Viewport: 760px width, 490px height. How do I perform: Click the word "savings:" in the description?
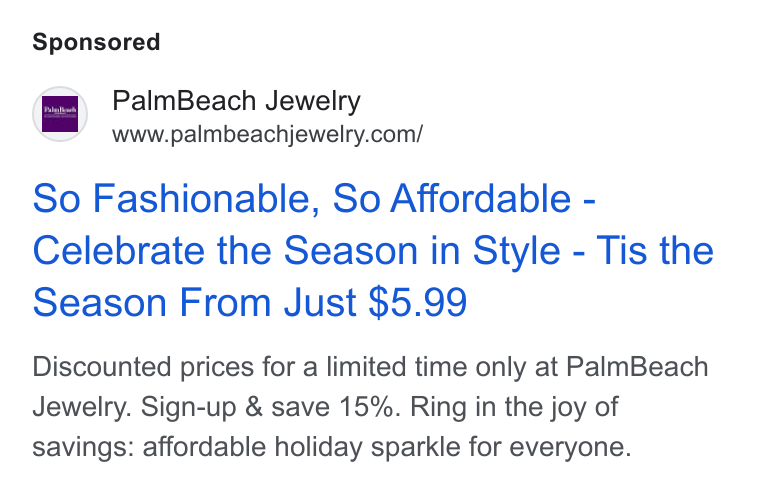click(83, 447)
